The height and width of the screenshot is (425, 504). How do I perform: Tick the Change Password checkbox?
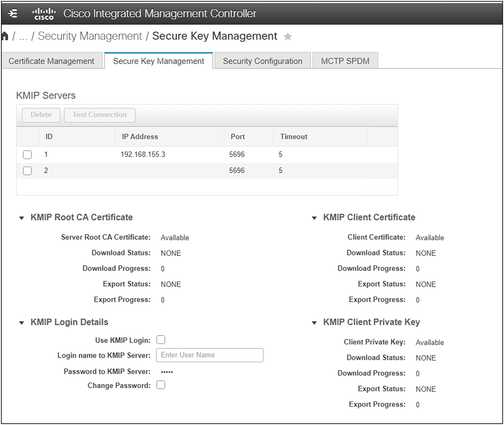pyautogui.click(x=161, y=385)
